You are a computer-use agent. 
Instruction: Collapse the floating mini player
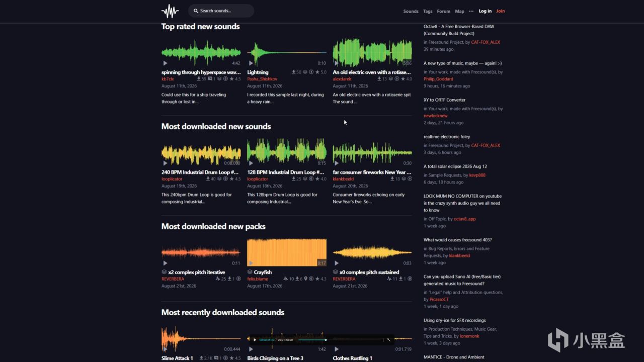(x=388, y=340)
